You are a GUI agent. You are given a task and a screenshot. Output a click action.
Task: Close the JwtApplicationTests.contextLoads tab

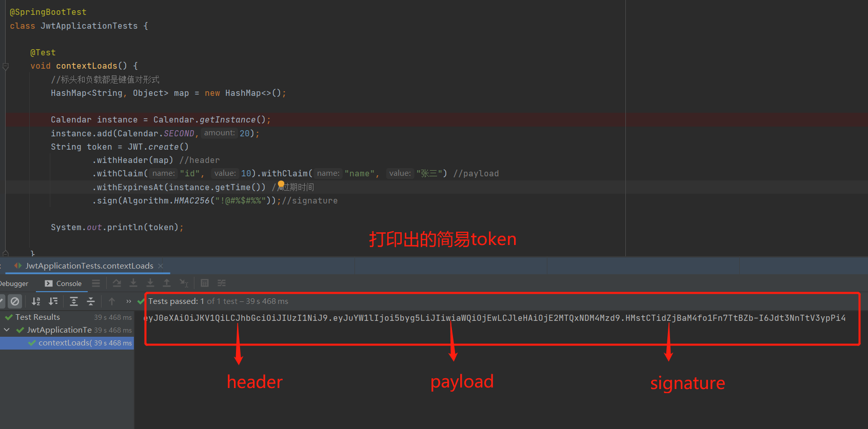[x=161, y=265]
